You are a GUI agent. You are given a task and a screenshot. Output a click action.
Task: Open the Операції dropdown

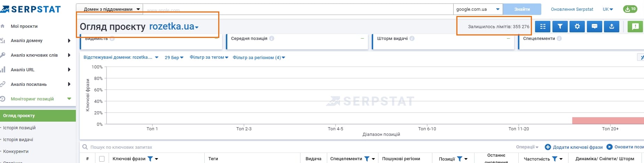527,147
